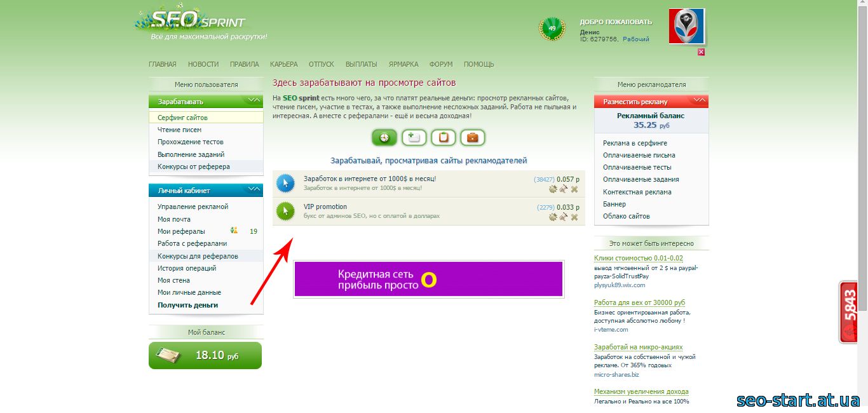Image resolution: width=868 pixels, height=413 pixels.
Task: Click the briefcase icon button
Action: (473, 137)
